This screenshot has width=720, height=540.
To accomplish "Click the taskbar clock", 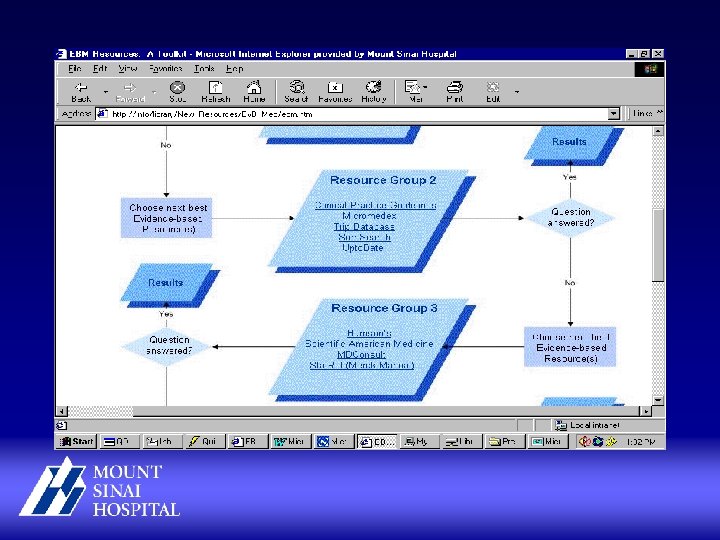I will 640,442.
